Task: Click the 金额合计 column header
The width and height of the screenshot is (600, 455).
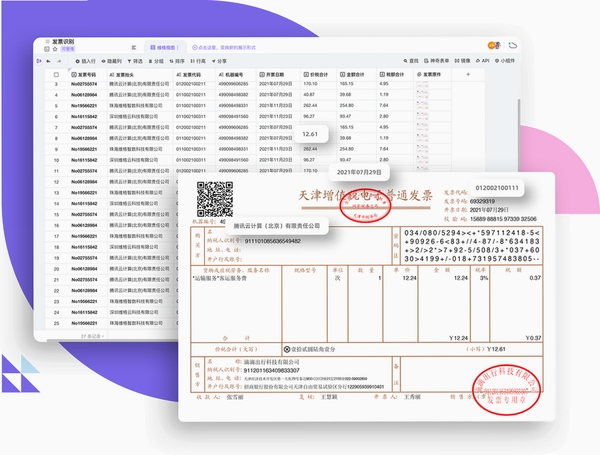Action: pyautogui.click(x=356, y=75)
